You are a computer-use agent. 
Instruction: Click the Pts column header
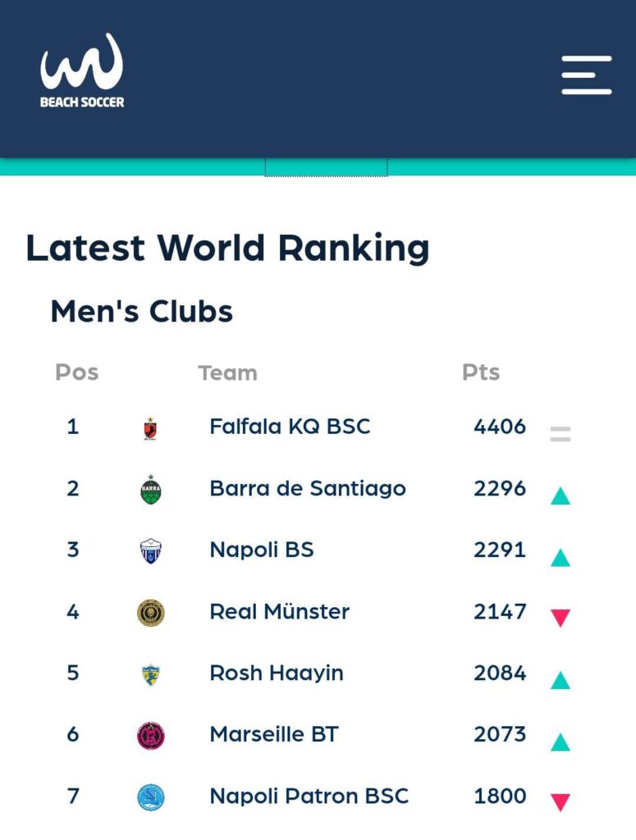coord(481,372)
